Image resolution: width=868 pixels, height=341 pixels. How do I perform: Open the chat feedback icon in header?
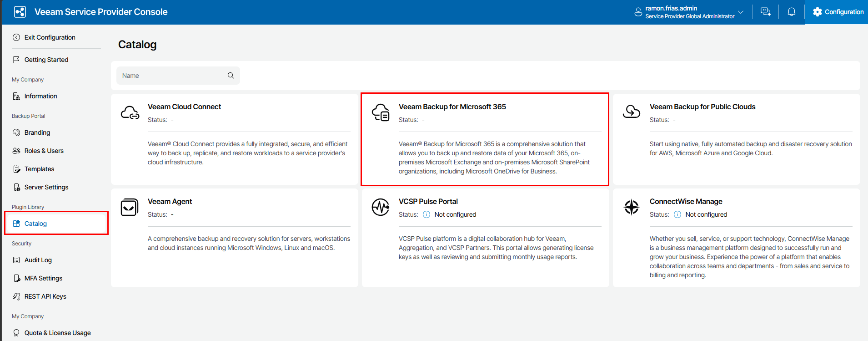coord(766,12)
